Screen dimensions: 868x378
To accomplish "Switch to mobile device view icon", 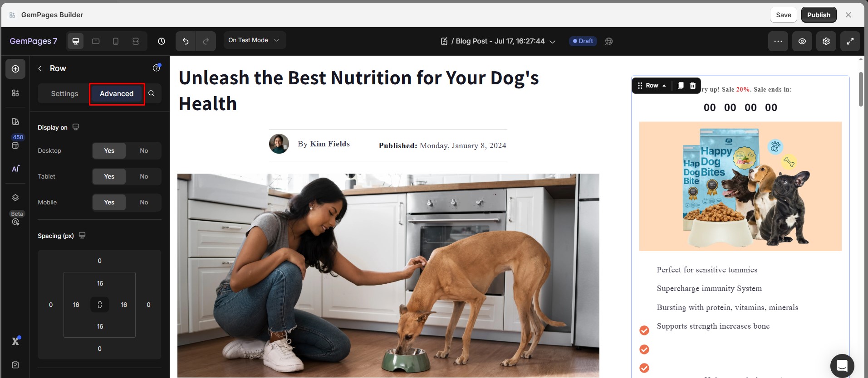I will pos(116,41).
